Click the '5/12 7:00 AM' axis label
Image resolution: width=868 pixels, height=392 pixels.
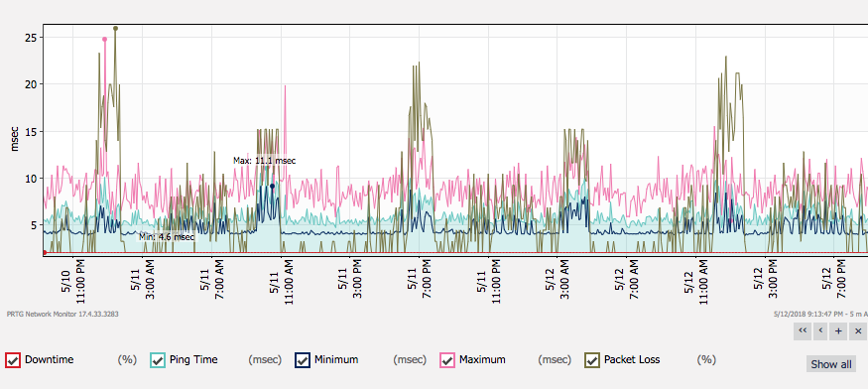[x=627, y=280]
